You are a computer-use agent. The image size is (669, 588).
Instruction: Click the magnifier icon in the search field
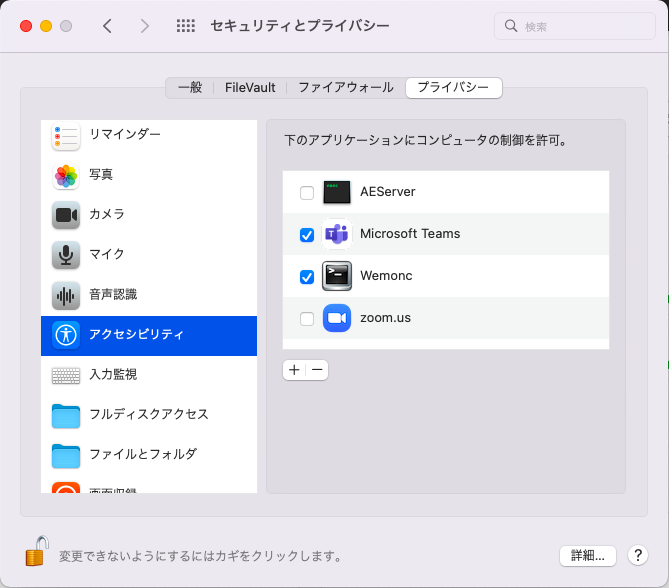[511, 26]
